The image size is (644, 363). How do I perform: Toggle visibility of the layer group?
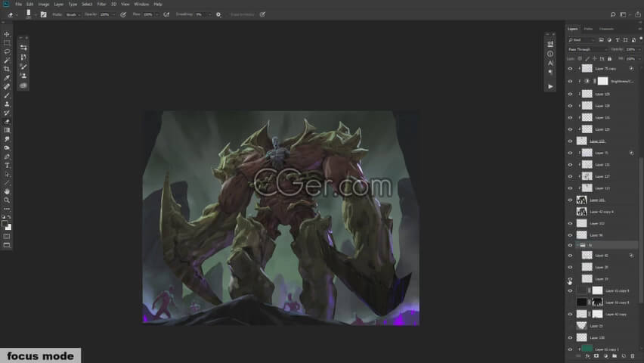tap(570, 246)
